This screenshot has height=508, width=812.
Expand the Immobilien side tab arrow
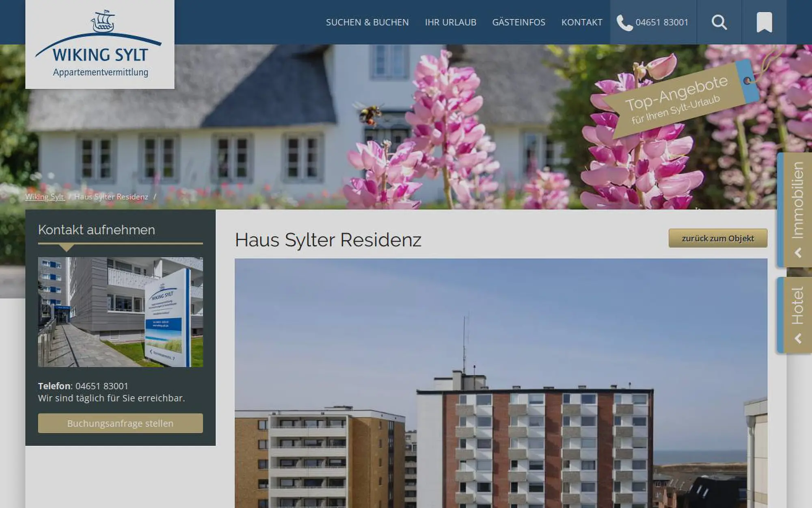tap(798, 253)
